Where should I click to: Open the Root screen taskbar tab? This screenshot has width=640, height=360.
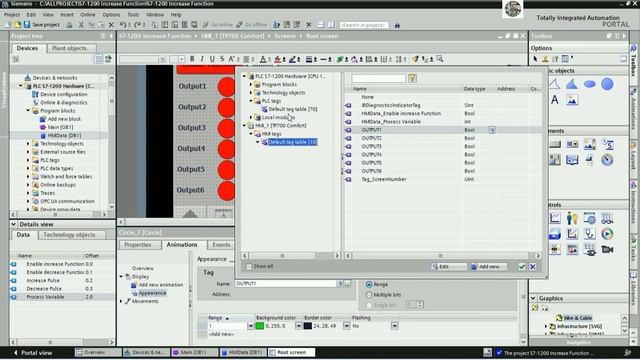[x=291, y=352]
